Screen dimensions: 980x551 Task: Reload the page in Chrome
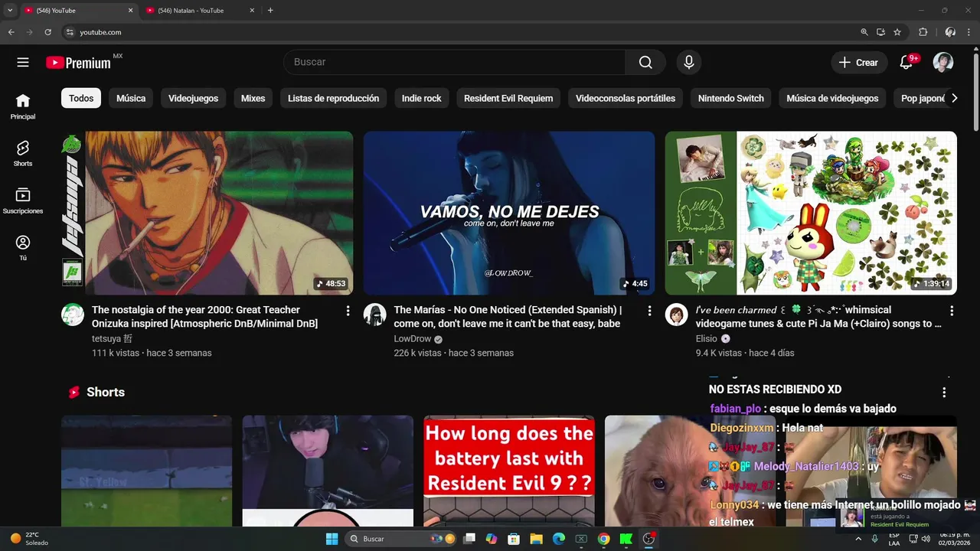pos(47,32)
